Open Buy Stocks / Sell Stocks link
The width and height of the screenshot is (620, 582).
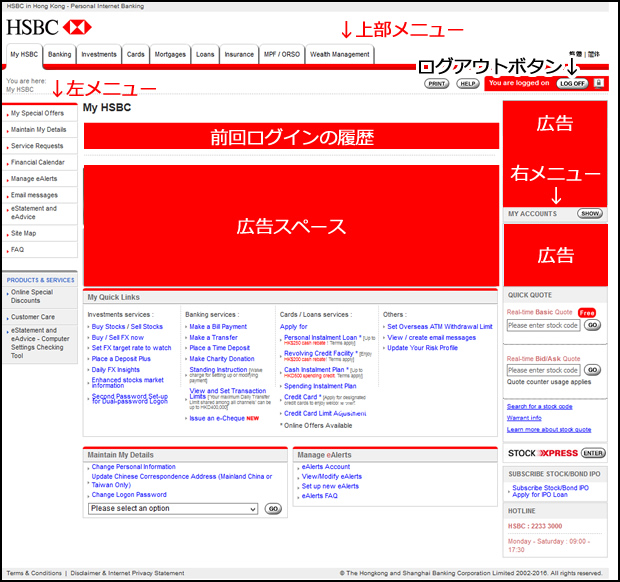127,327
